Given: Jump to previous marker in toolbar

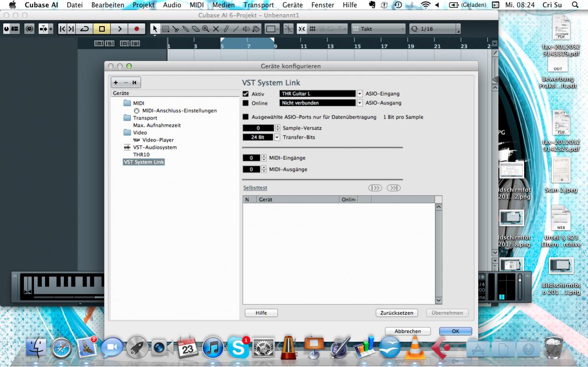Looking at the screenshot, I should [63, 29].
